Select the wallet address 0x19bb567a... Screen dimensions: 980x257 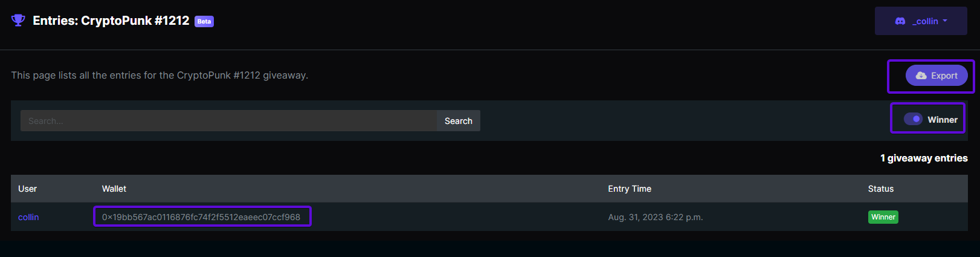[201, 217]
